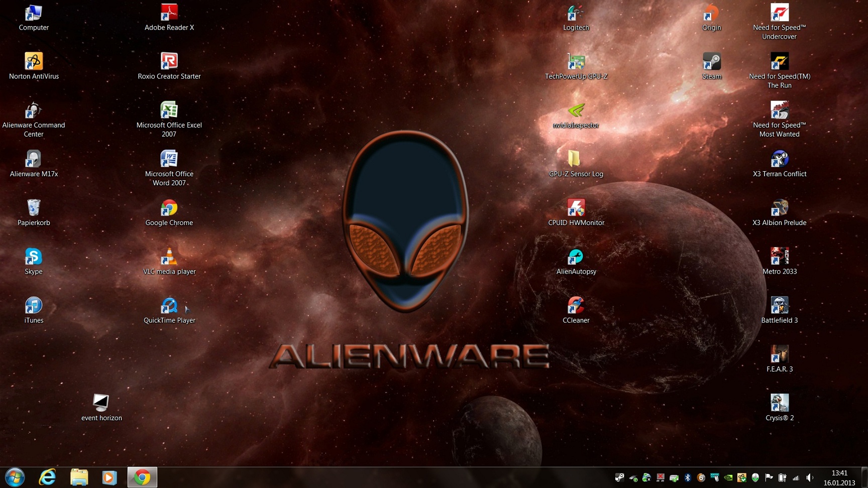This screenshot has height=488, width=868.
Task: Click the Skype desktop shortcut
Action: (34, 261)
